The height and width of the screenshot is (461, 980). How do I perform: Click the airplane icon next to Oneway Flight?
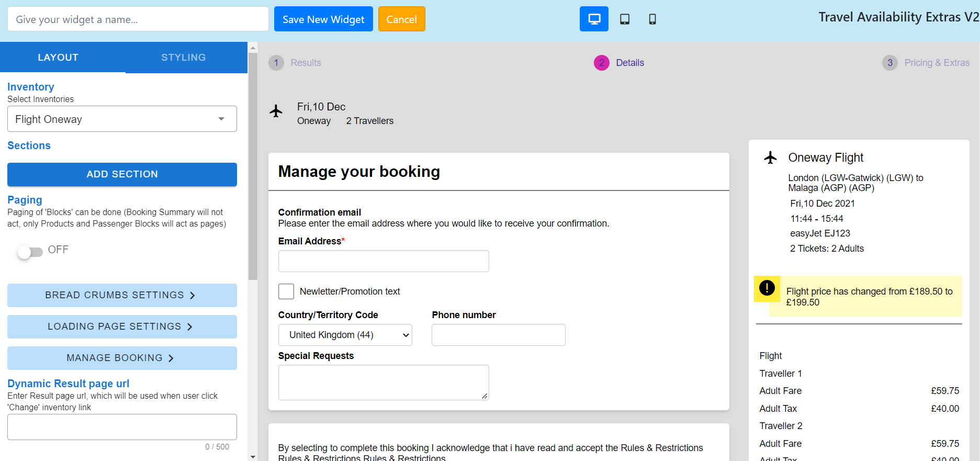pos(771,158)
